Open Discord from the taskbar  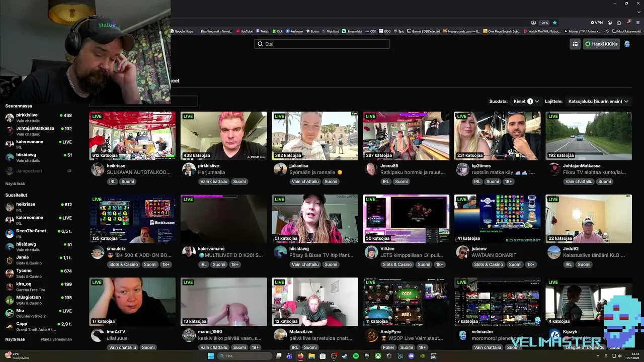(411, 356)
